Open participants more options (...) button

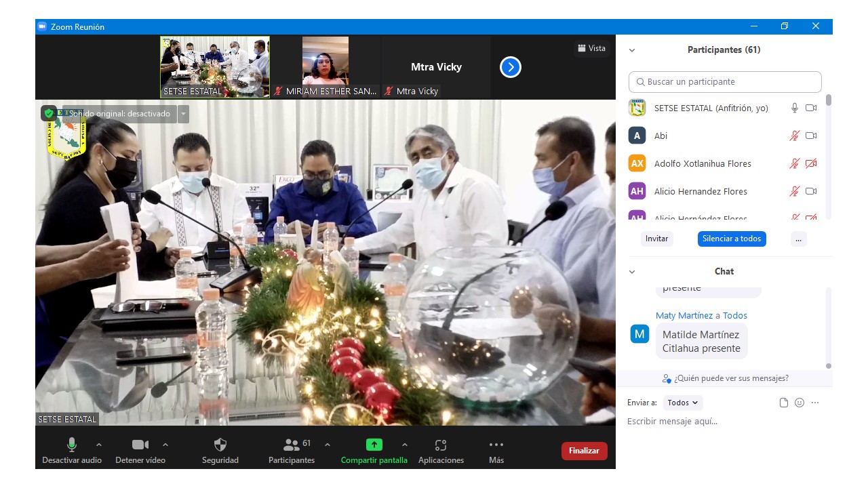[x=799, y=239]
